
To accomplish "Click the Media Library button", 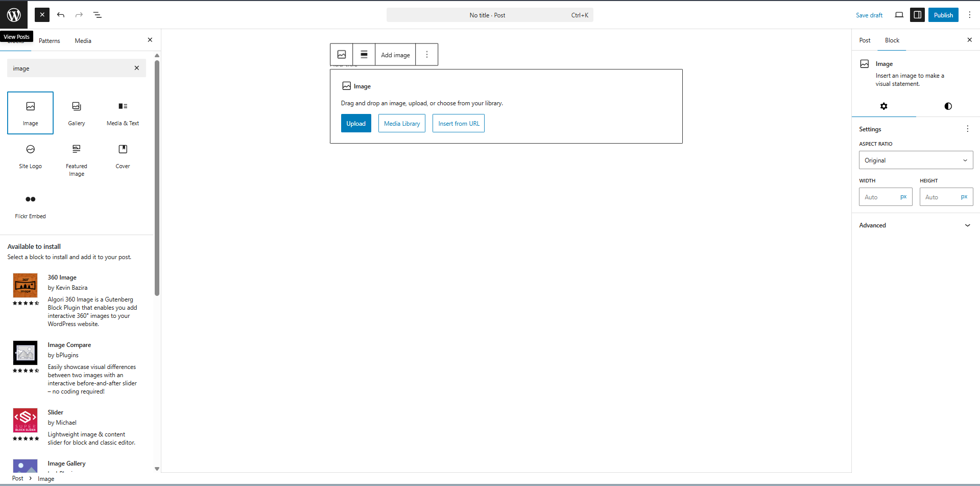I will point(401,124).
